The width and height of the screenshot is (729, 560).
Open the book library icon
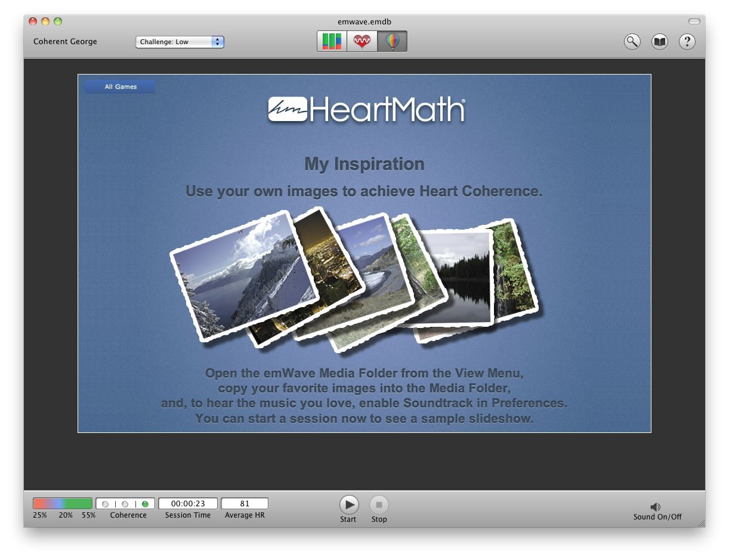[660, 42]
